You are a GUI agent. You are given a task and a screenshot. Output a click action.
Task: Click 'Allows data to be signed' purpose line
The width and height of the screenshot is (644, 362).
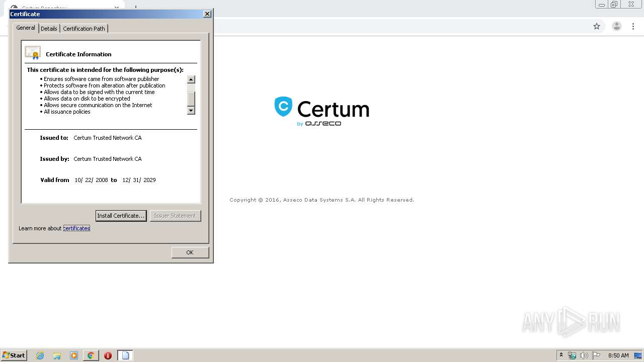click(99, 92)
